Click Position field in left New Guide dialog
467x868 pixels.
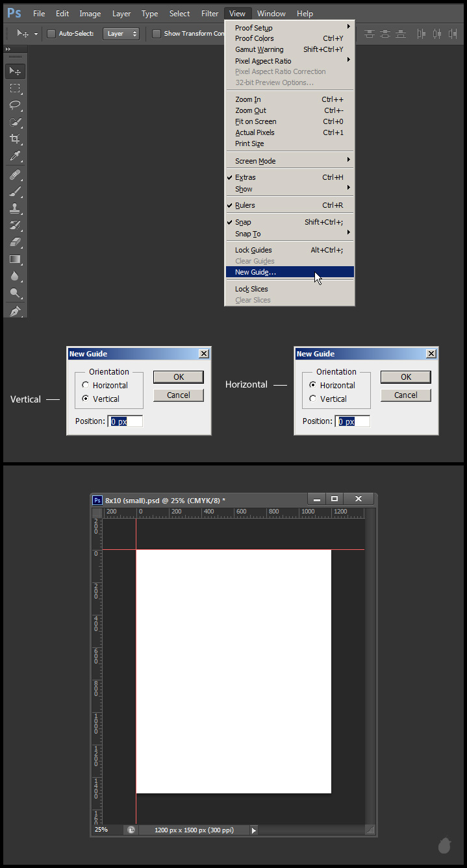coord(125,421)
